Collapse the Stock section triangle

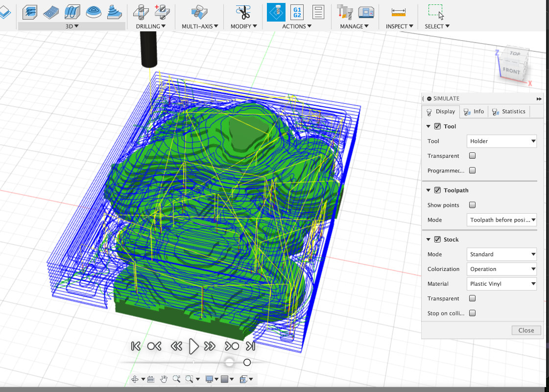pyautogui.click(x=428, y=239)
